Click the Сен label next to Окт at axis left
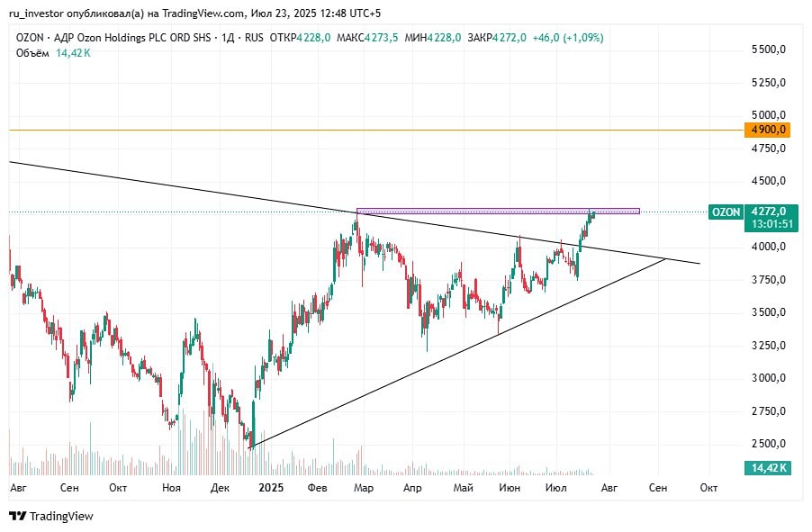 click(69, 488)
